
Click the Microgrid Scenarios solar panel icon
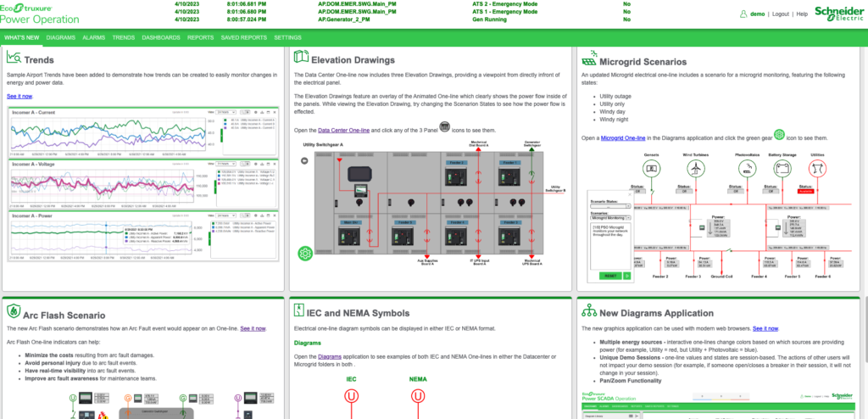pyautogui.click(x=589, y=58)
